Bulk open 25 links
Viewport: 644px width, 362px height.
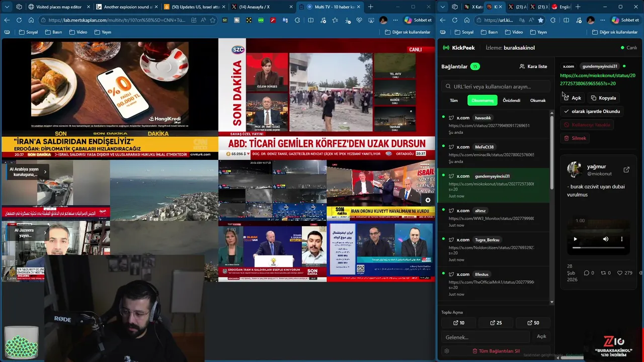[496, 323]
